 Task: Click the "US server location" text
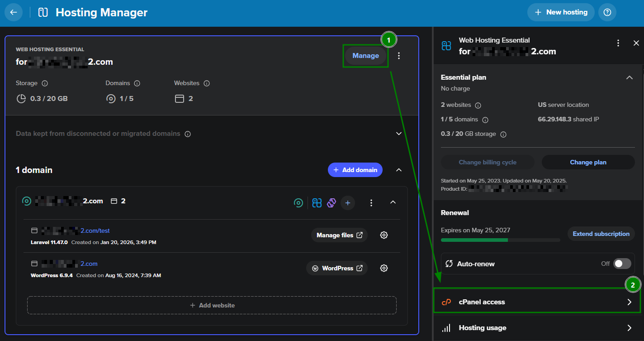[563, 105]
